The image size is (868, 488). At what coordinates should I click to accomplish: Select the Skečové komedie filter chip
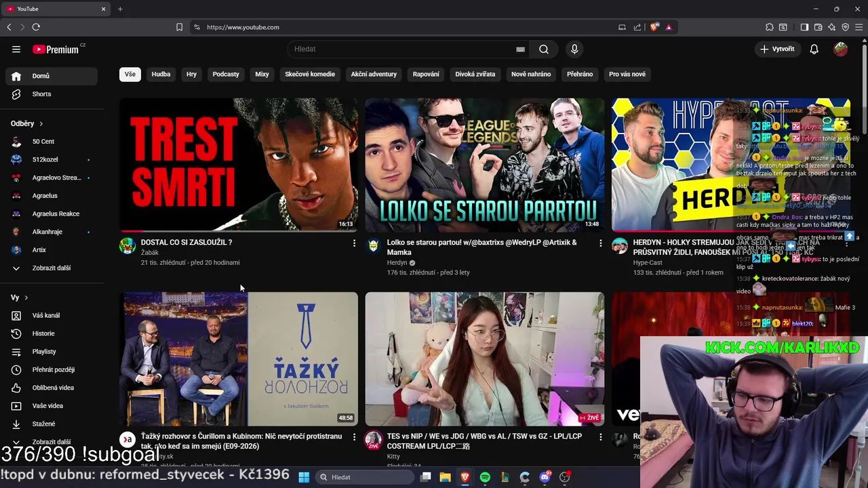[x=310, y=74]
